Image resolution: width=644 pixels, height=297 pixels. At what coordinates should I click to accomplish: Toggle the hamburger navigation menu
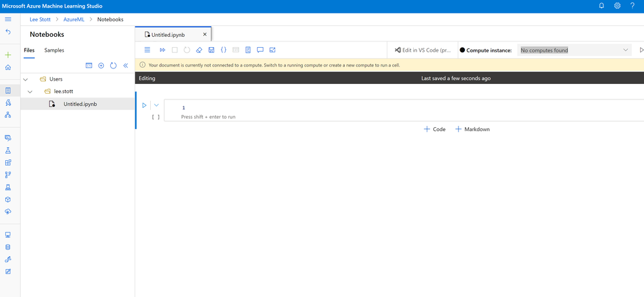(8, 19)
